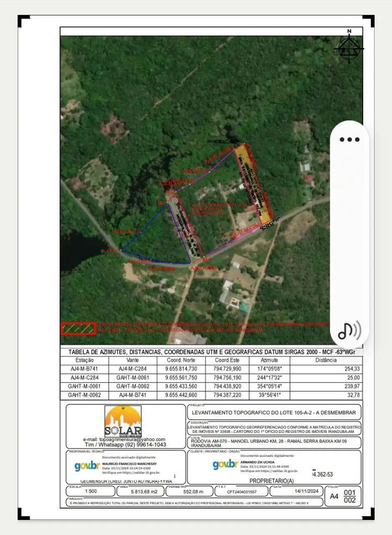Click the 'PROPRIETARIO(A)' label
392x535 pixels.
[x=272, y=481]
